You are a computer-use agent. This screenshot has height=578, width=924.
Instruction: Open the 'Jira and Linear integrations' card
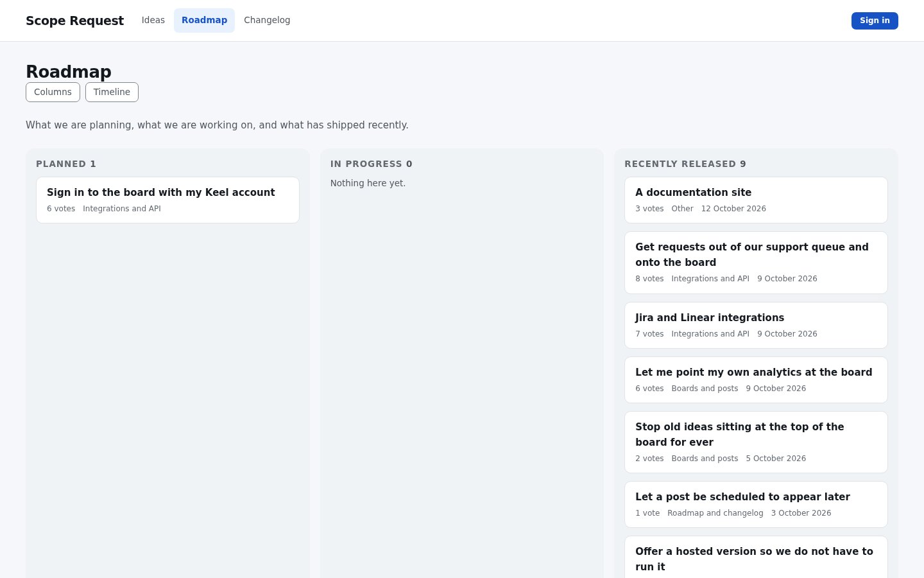coord(756,325)
